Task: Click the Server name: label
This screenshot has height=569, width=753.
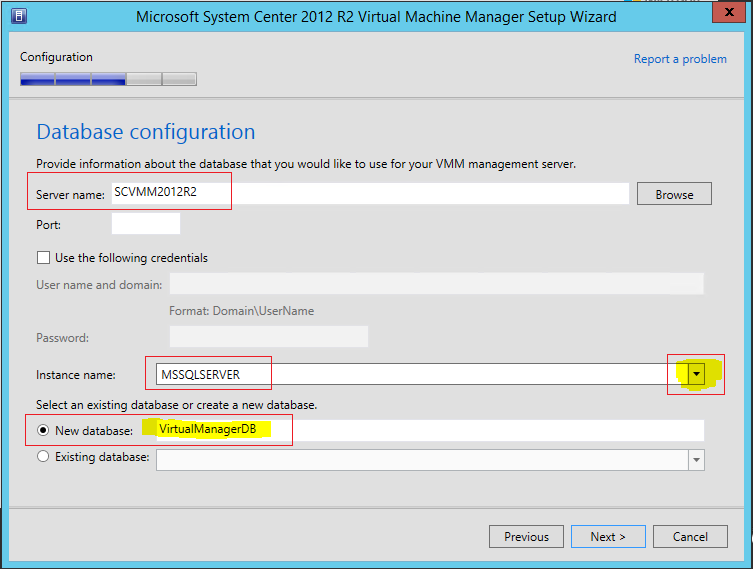Action: [x=70, y=194]
